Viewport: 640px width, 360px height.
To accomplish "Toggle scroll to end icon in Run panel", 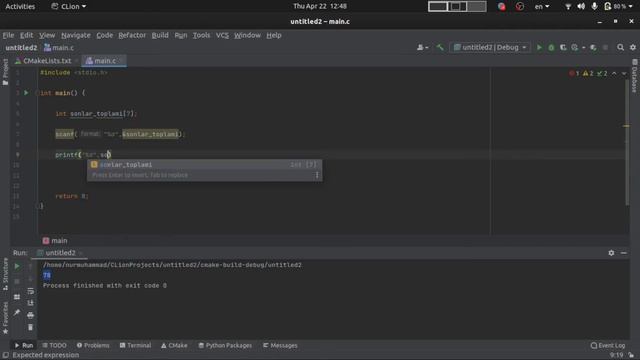I will (31, 303).
